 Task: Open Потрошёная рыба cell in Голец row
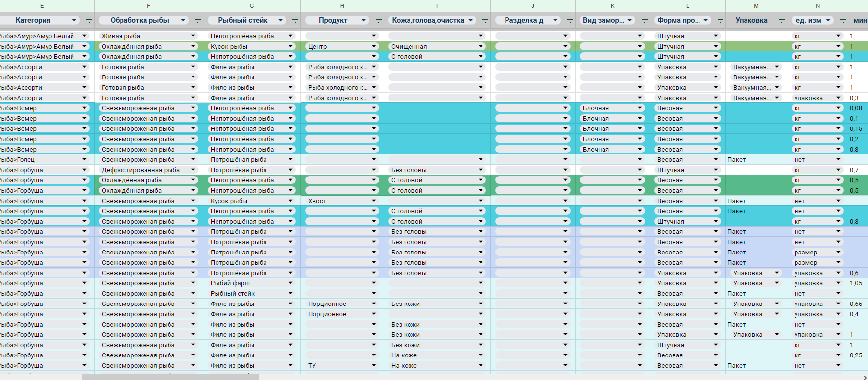point(252,159)
